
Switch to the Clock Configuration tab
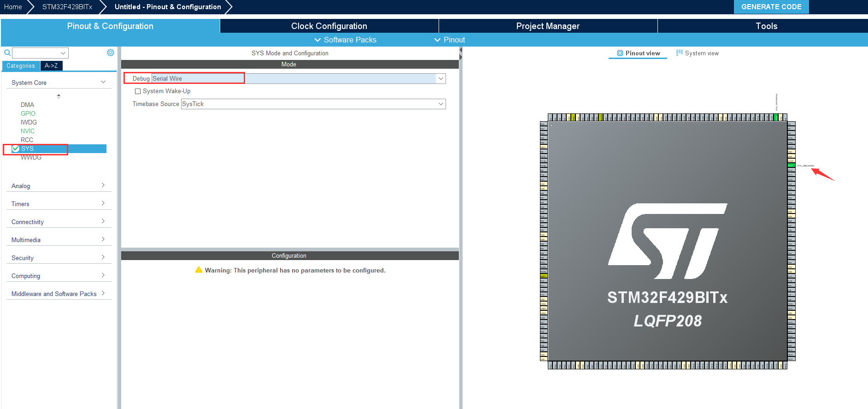coord(329,26)
